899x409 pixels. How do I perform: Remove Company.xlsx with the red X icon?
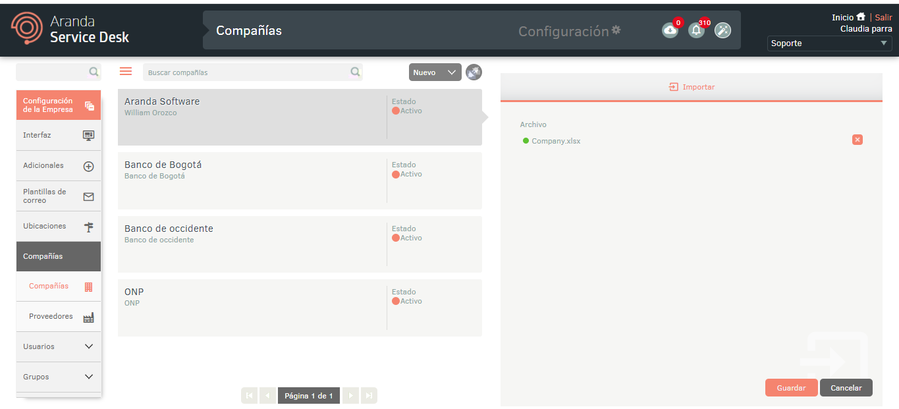tap(857, 140)
